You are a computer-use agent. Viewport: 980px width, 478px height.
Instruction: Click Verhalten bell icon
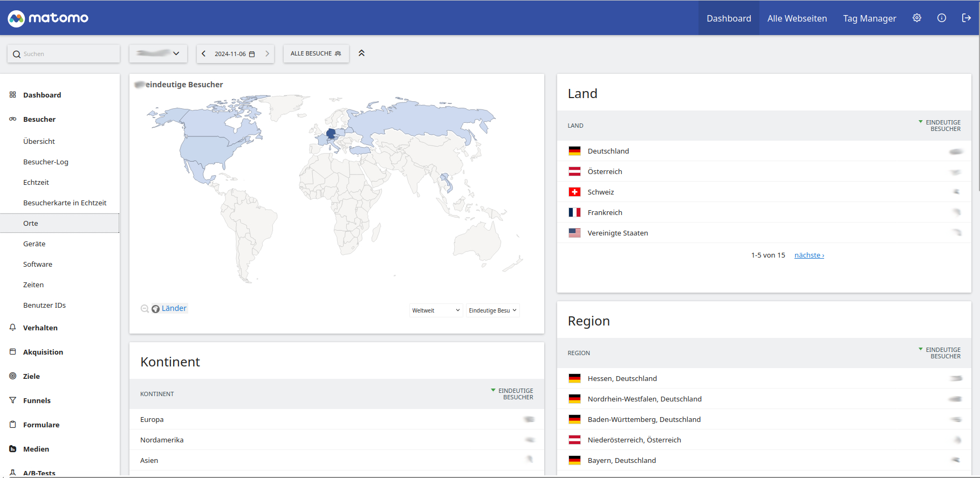click(x=13, y=328)
